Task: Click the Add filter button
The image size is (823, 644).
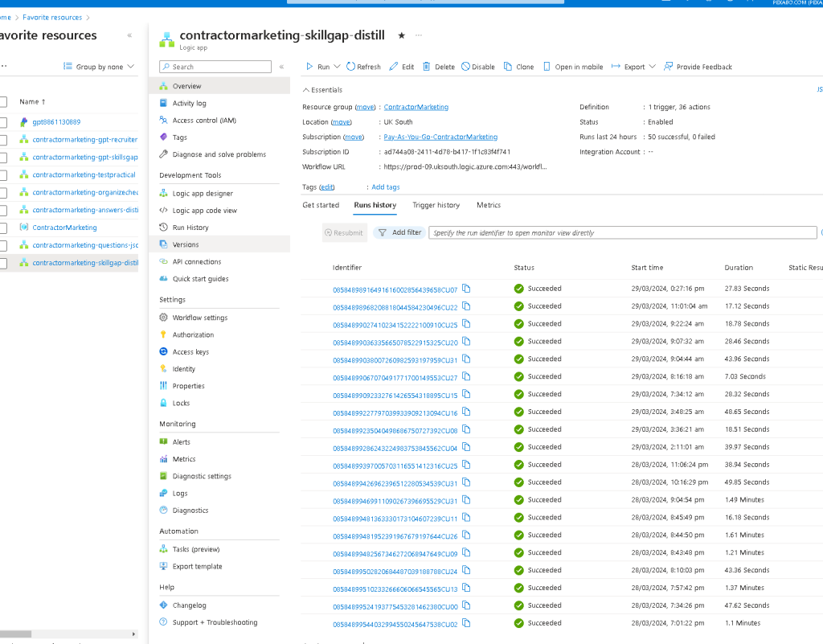Action: point(400,232)
